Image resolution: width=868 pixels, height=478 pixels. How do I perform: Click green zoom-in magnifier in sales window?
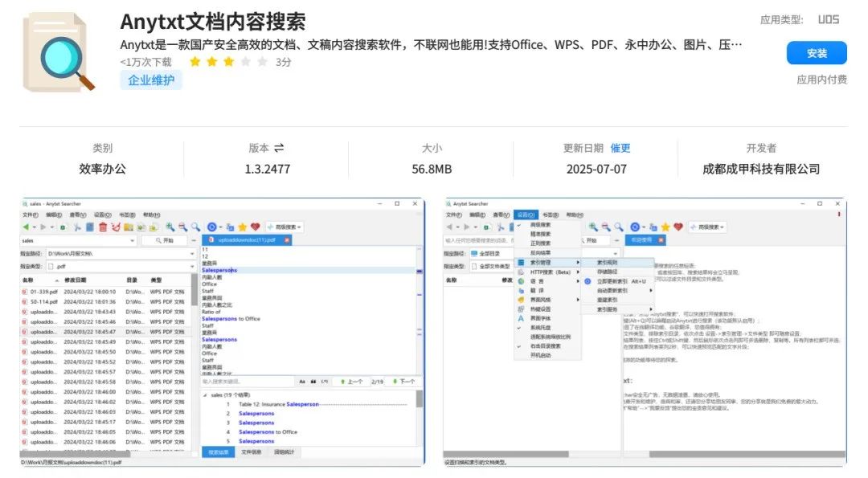point(170,227)
